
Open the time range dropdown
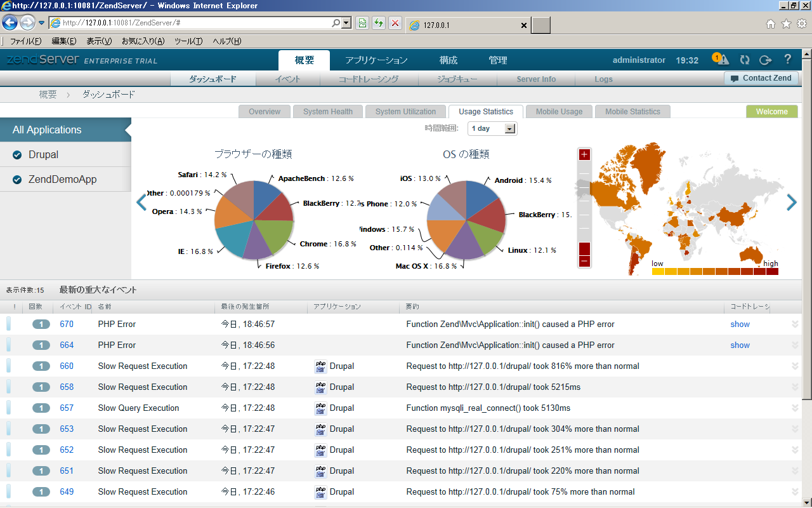(492, 129)
